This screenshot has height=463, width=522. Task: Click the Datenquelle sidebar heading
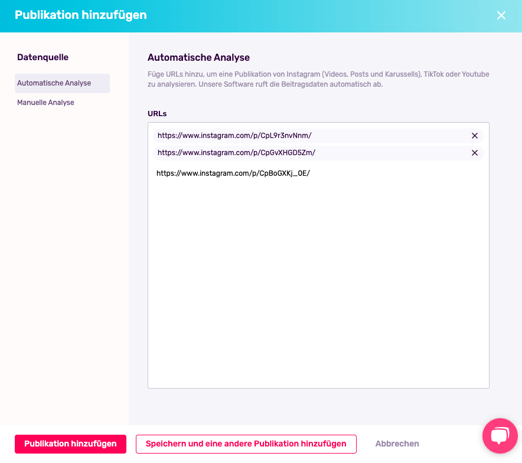(x=43, y=57)
